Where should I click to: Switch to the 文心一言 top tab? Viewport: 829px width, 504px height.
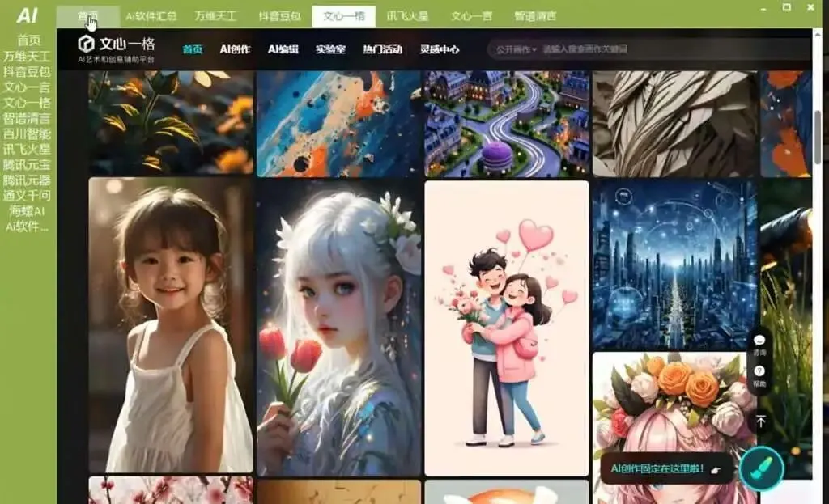pyautogui.click(x=472, y=16)
